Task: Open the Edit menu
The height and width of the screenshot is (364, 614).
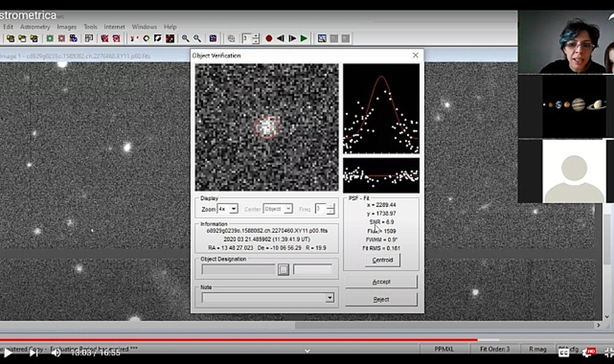Action: [8, 27]
